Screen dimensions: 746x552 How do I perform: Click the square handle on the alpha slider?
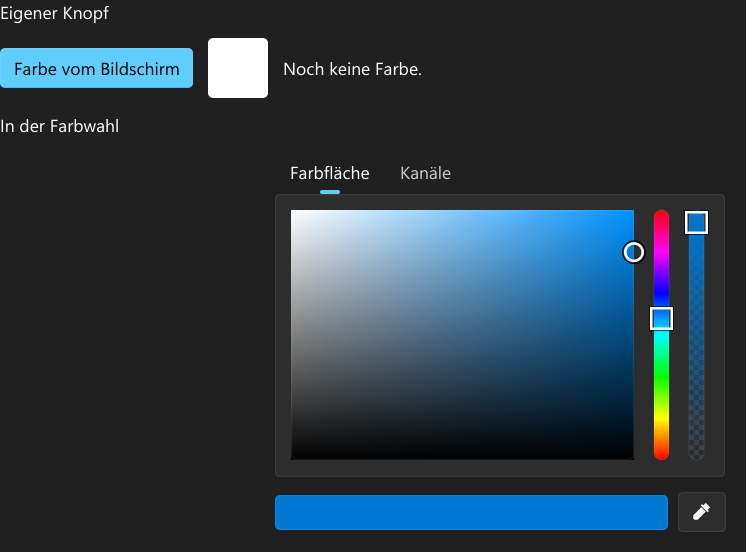click(697, 223)
